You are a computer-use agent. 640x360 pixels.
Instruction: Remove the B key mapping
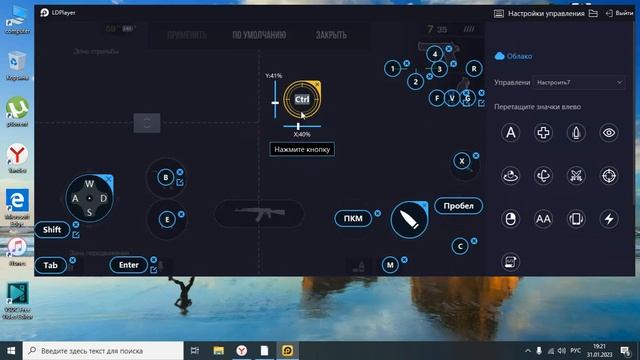(x=180, y=172)
